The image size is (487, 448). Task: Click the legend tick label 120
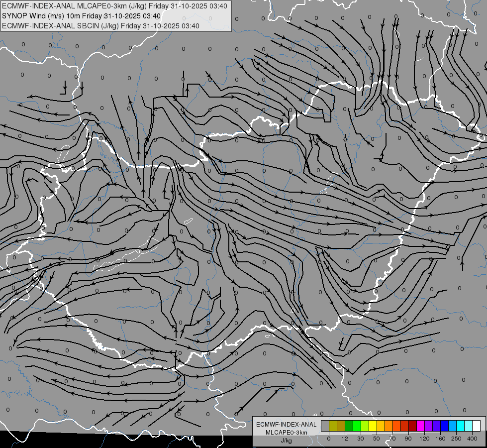click(x=425, y=439)
